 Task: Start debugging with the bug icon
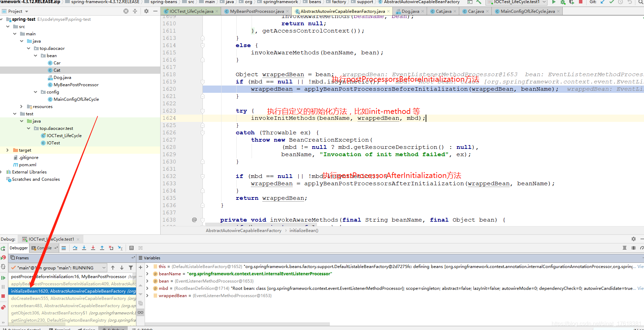click(x=563, y=2)
